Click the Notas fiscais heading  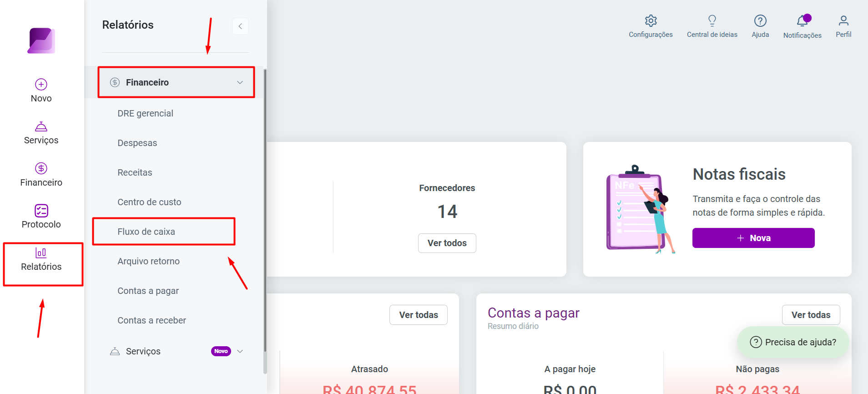click(739, 174)
